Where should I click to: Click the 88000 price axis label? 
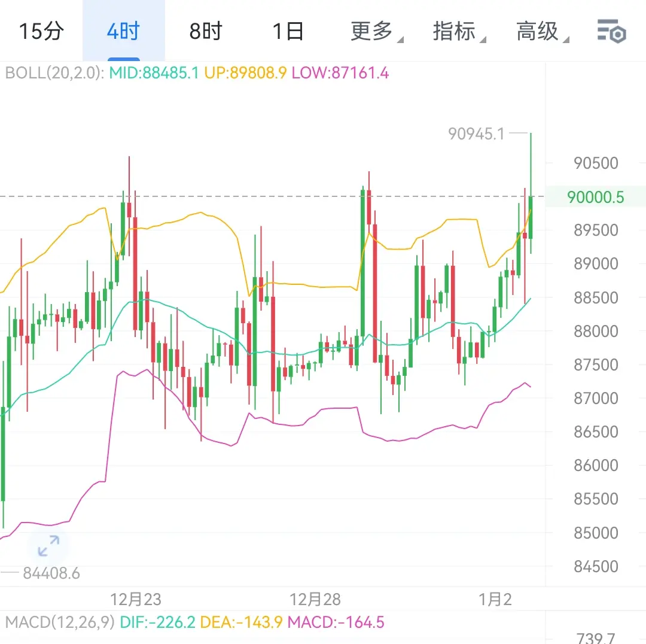click(x=596, y=331)
